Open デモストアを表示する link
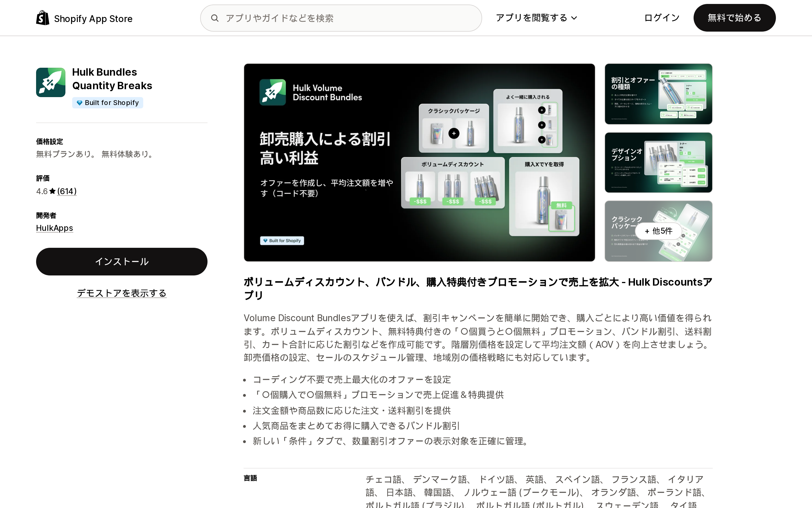This screenshot has width=812, height=508. point(122,293)
